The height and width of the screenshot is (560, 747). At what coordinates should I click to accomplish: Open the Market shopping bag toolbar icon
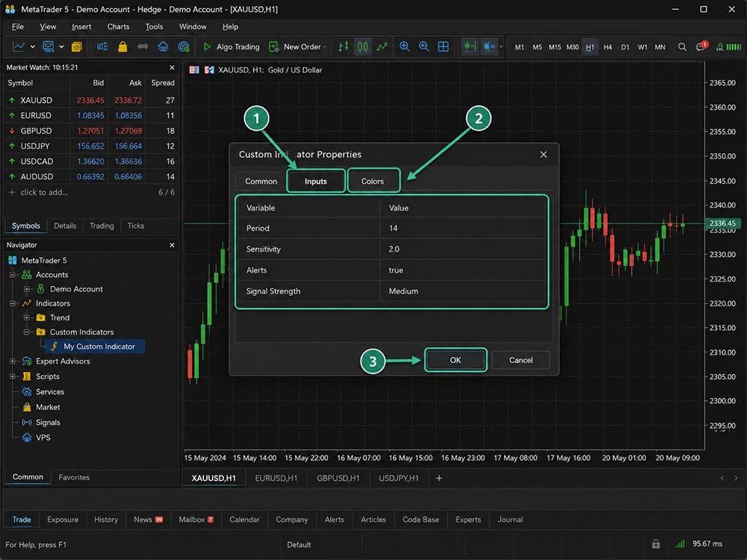(x=123, y=46)
